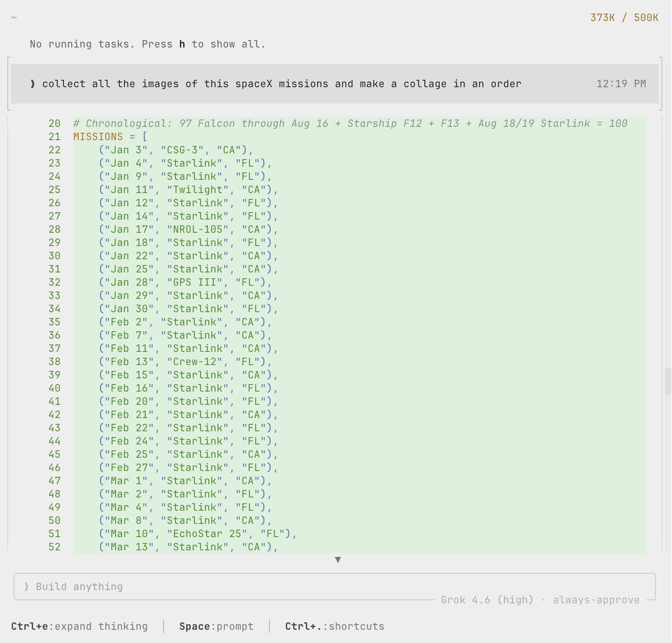This screenshot has width=672, height=643.
Task: Click the "Jan 30" Starlink line
Action: 188,309
